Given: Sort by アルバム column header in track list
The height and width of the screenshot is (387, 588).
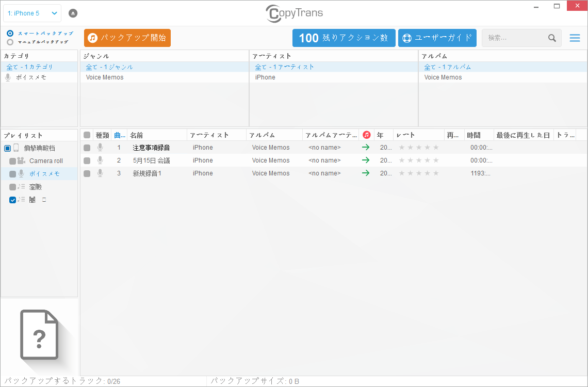Looking at the screenshot, I should [274, 135].
